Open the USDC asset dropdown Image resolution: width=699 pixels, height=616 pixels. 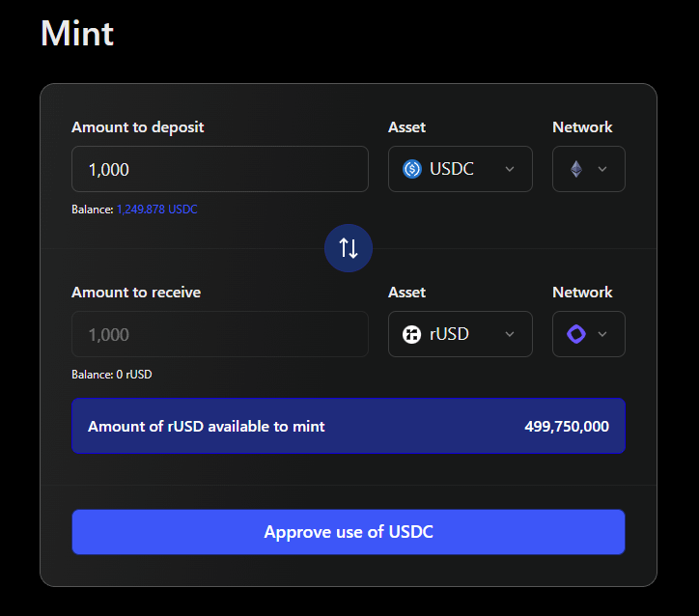pos(461,169)
